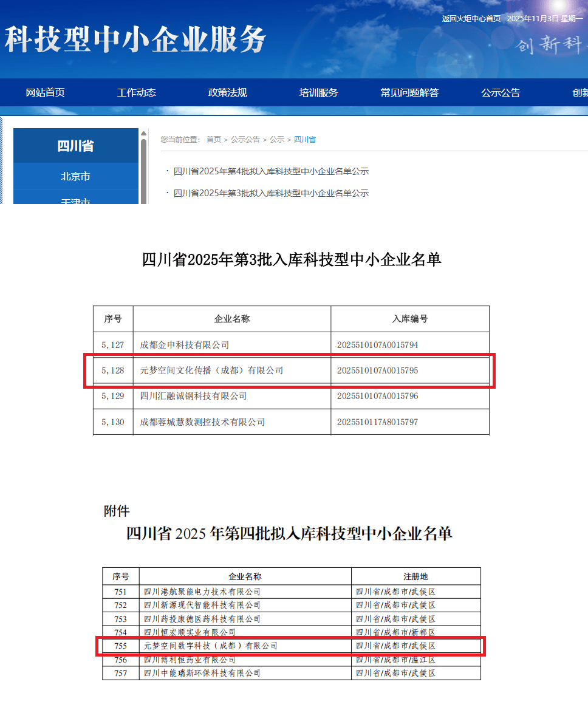Open the 公示公告 navigation section

pyautogui.click(x=501, y=92)
